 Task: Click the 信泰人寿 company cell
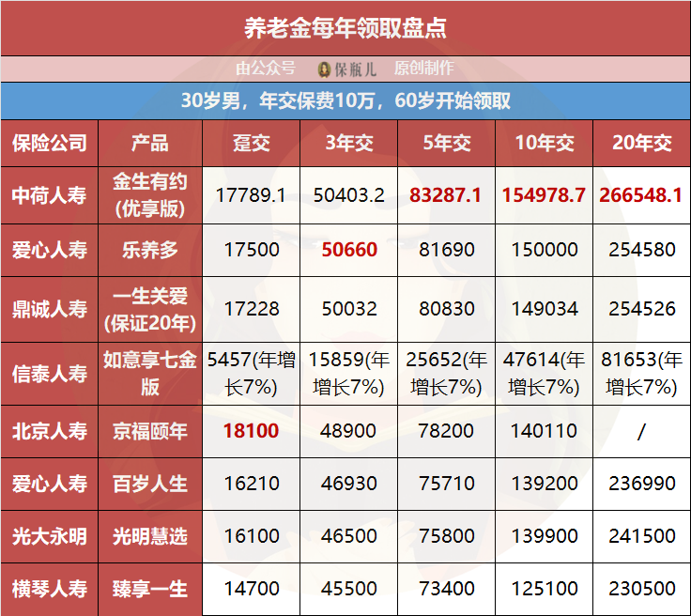tap(50, 374)
